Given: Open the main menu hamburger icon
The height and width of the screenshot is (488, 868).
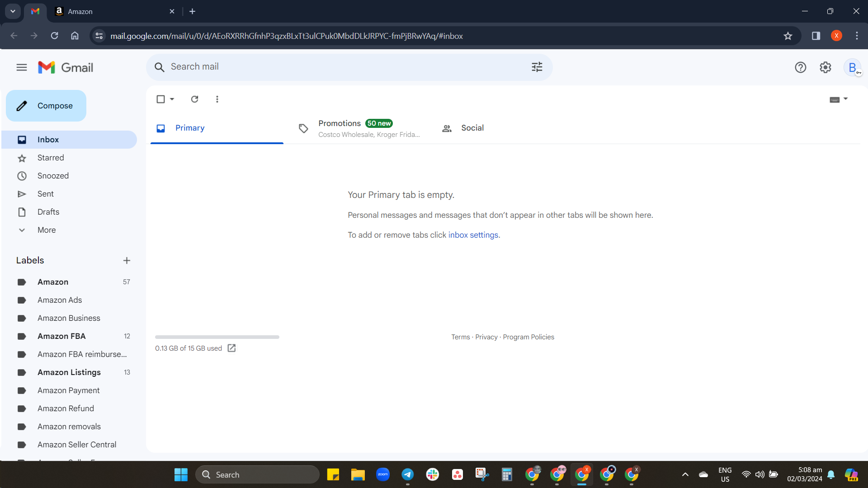Looking at the screenshot, I should point(22,67).
